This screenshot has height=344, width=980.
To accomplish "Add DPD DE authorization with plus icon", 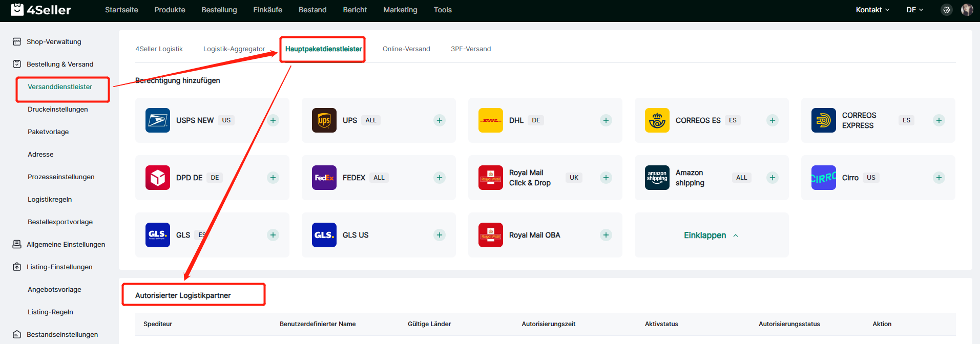I will tap(273, 178).
